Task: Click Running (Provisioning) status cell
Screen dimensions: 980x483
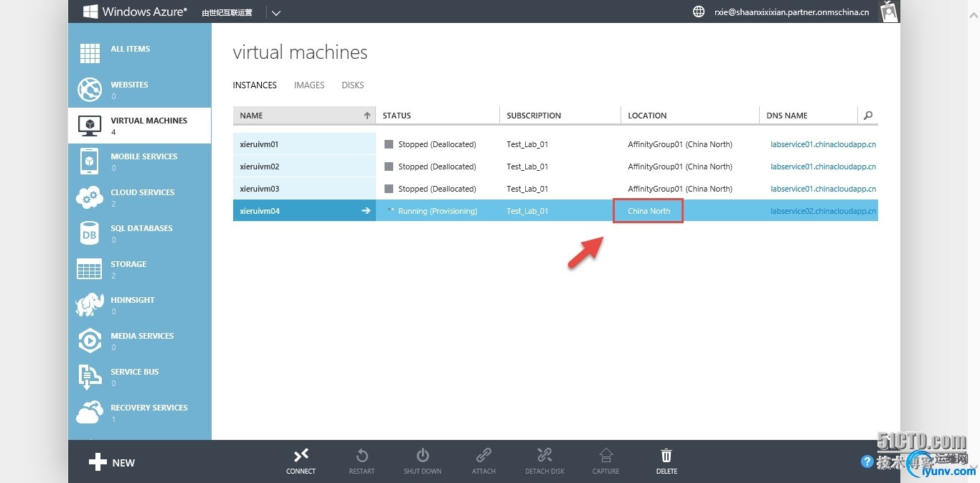Action: 438,211
